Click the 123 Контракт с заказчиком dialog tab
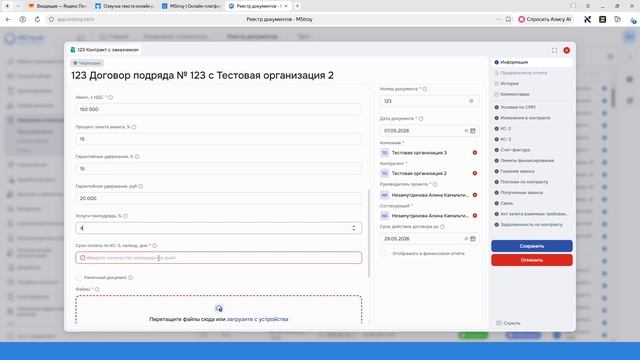The image size is (640, 360). point(105,50)
